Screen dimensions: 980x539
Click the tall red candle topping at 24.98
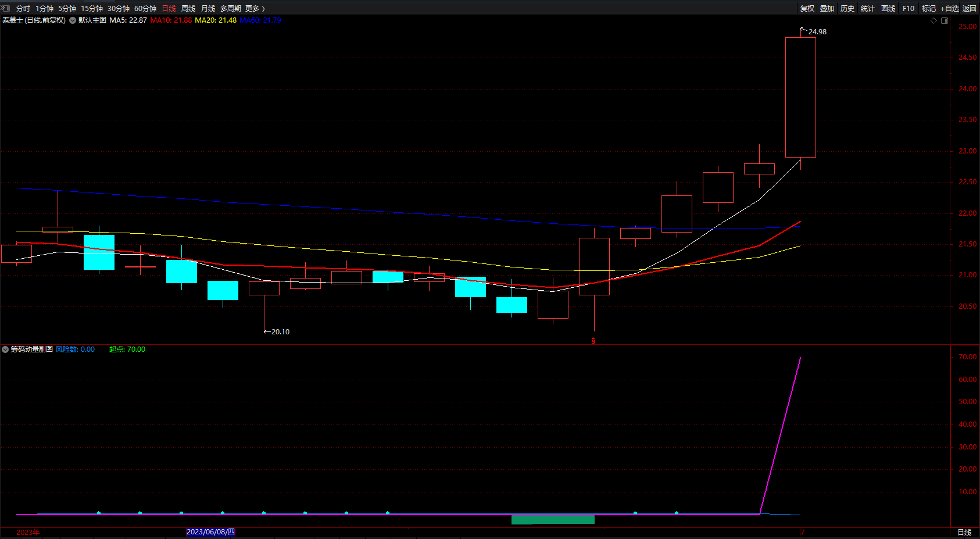800,98
